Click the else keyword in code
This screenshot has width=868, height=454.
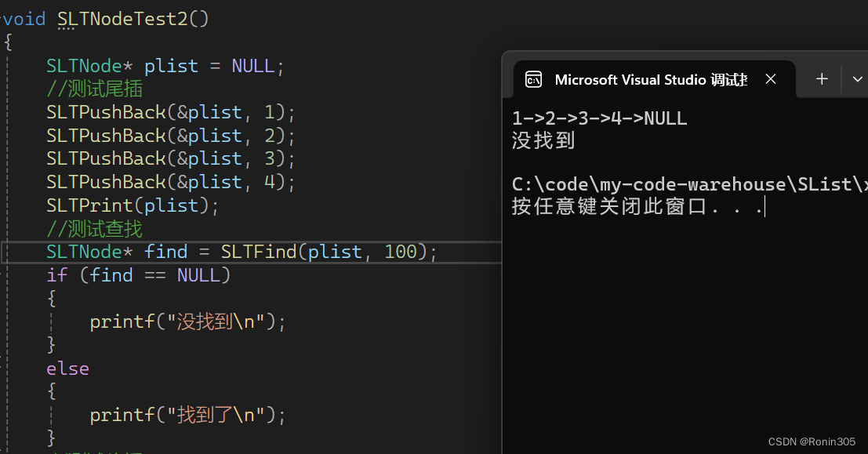coord(67,369)
